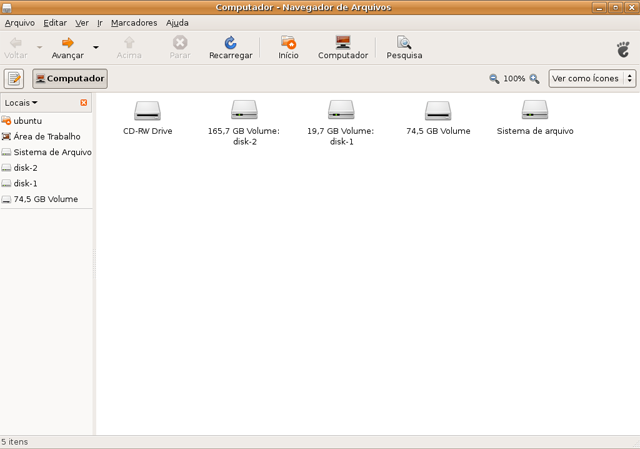
Task: Select the 19,7 GB Volume disk-1 icon
Action: click(x=341, y=110)
